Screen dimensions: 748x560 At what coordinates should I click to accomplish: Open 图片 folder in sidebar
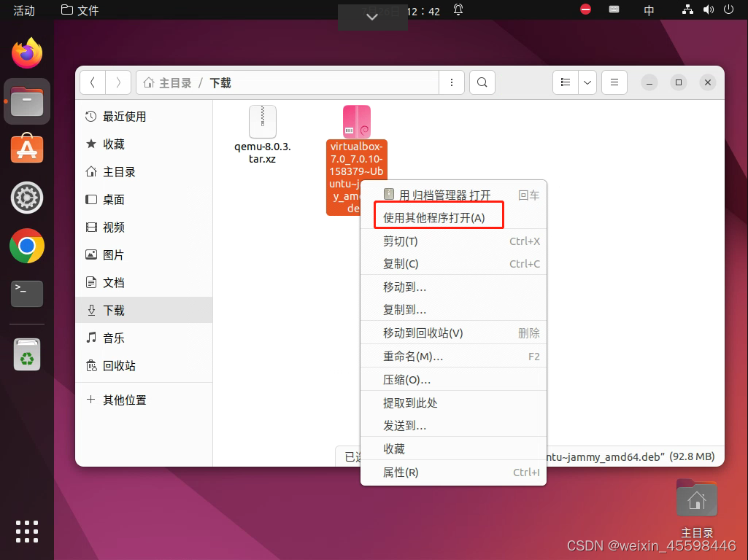coord(144,254)
